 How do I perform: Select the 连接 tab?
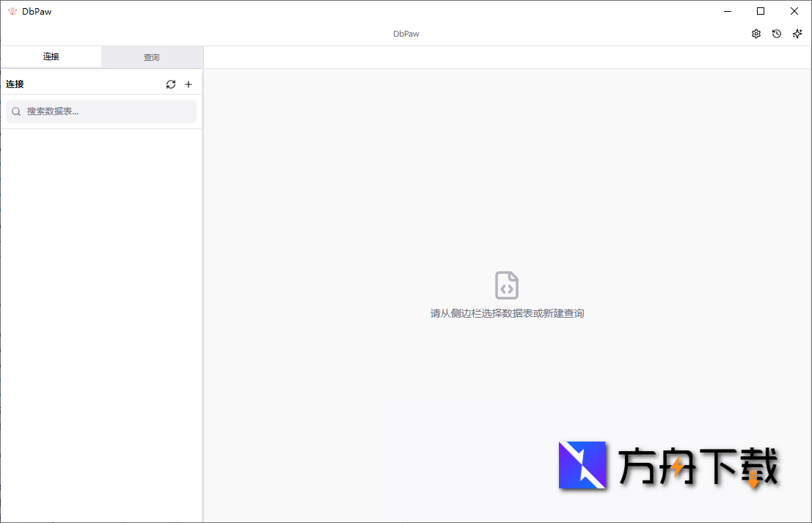click(51, 56)
